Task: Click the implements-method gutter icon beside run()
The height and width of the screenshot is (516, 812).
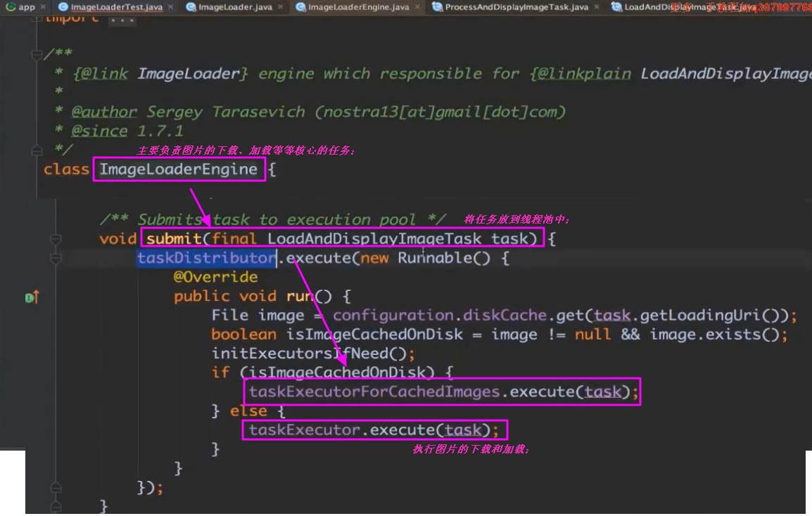Action: click(31, 297)
